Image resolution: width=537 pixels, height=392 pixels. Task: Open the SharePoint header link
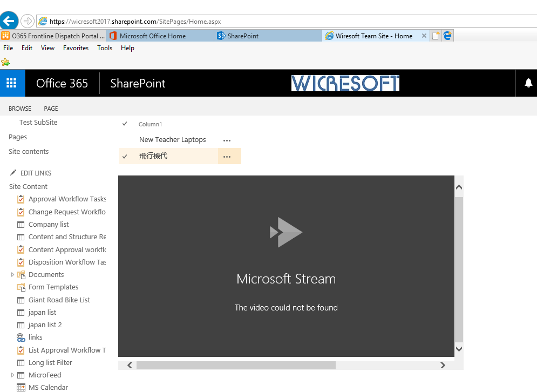138,83
